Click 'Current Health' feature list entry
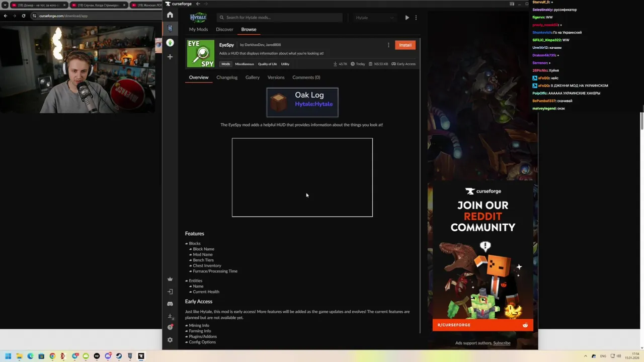The height and width of the screenshot is (362, 644). [x=206, y=292]
